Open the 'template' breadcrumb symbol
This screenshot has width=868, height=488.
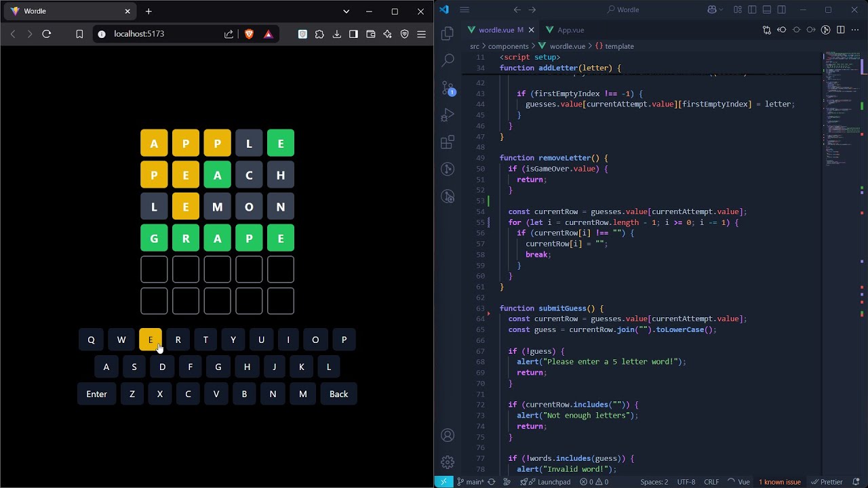[614, 46]
